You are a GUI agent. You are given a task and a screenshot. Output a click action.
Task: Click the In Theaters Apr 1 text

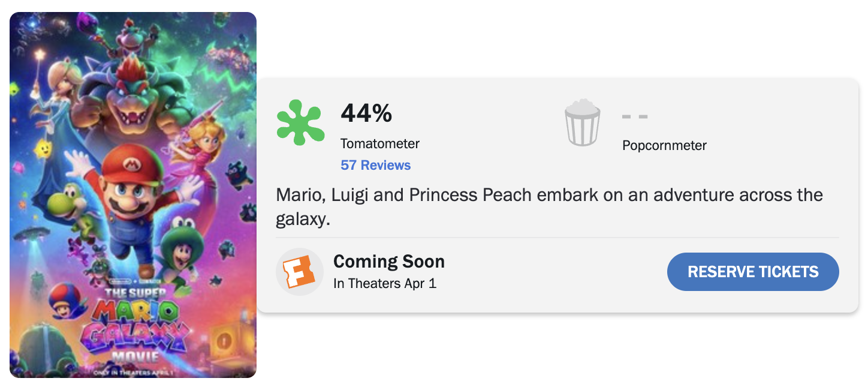click(384, 283)
